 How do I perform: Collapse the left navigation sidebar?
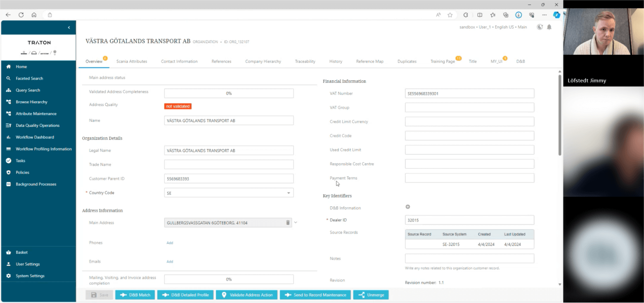(69, 28)
